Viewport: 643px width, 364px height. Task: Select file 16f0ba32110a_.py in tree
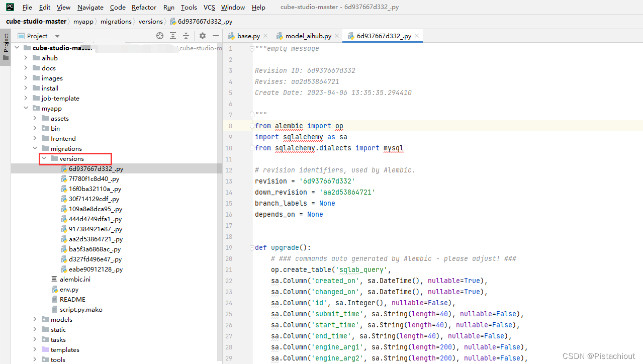tap(95, 189)
